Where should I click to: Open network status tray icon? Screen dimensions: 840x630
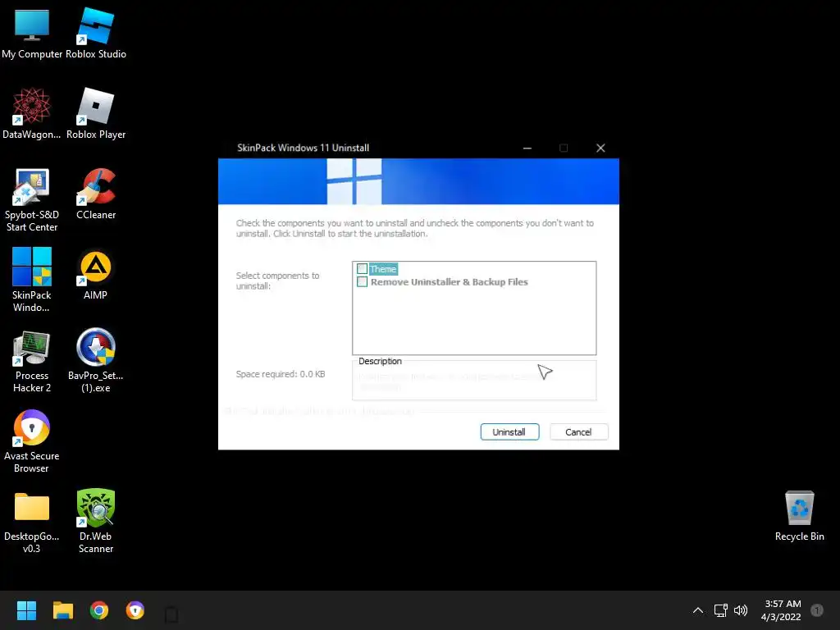720,610
